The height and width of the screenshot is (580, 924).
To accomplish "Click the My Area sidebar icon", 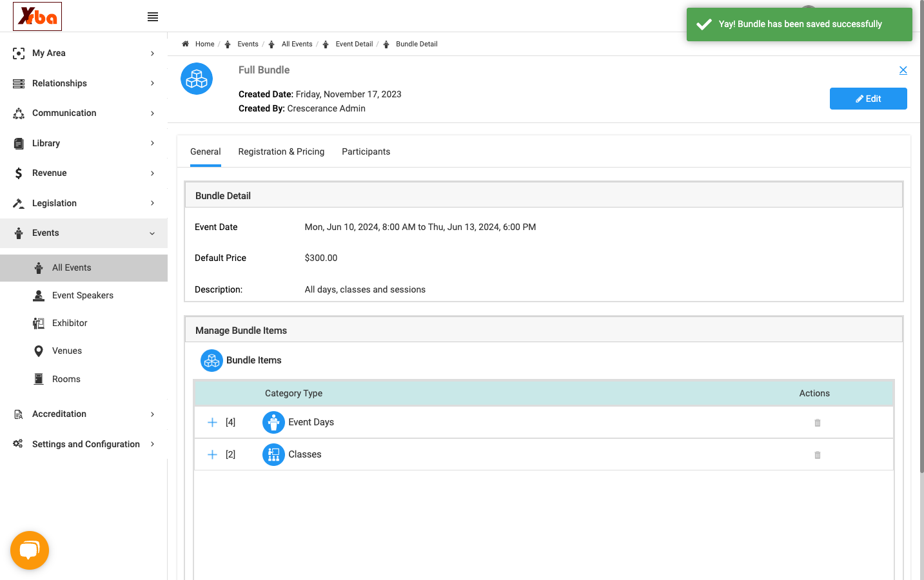I will point(19,53).
